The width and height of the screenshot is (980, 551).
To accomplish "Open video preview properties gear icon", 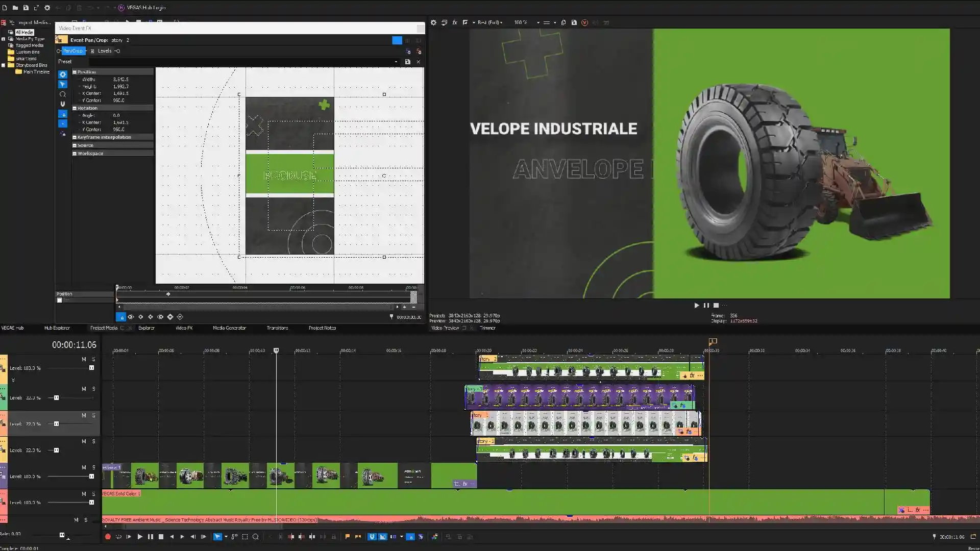I will tap(433, 22).
